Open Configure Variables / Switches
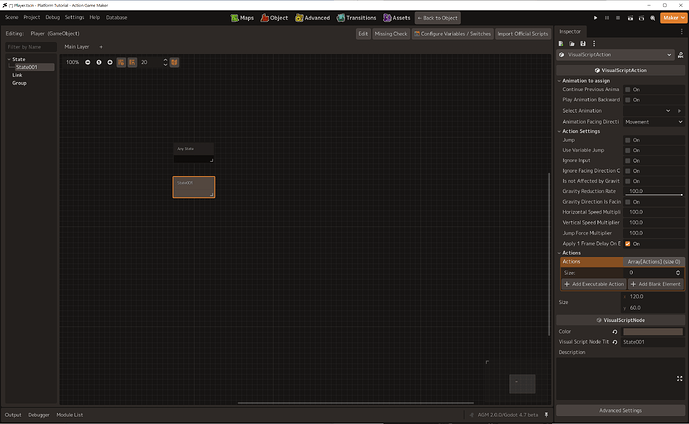This screenshot has width=689, height=424. (452, 34)
